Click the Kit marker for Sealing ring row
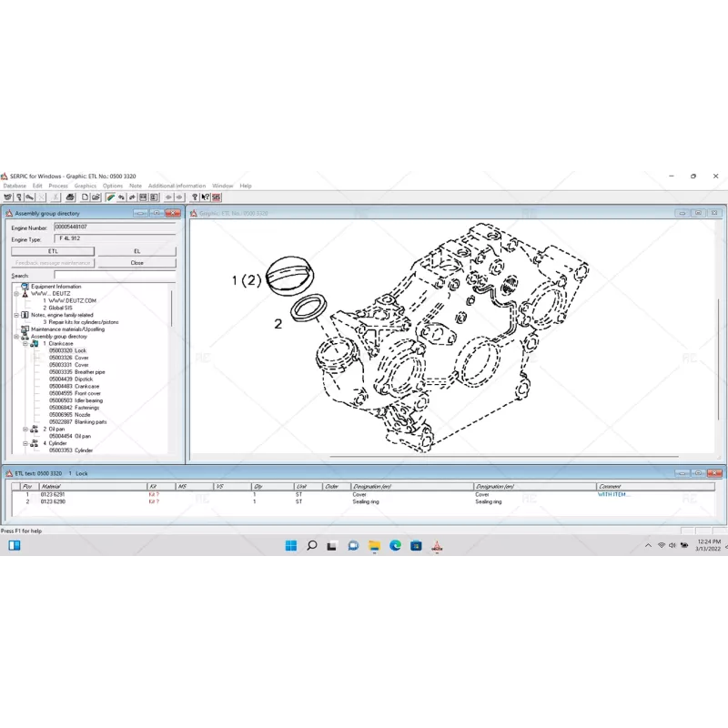 [x=151, y=501]
